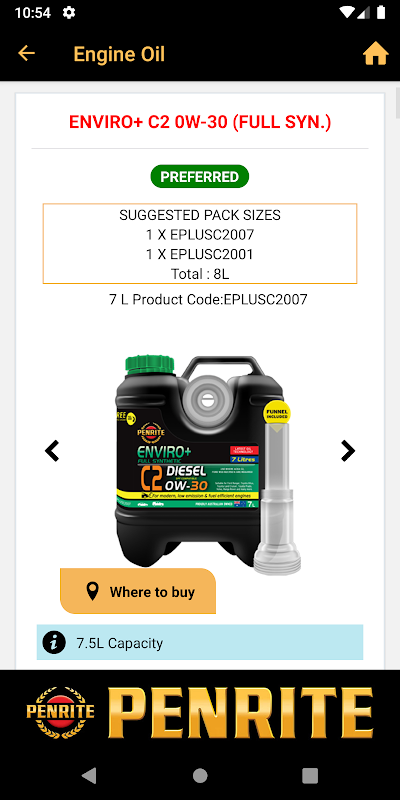
Task: Tap the Suggested Pack Sizes box
Action: 199,244
